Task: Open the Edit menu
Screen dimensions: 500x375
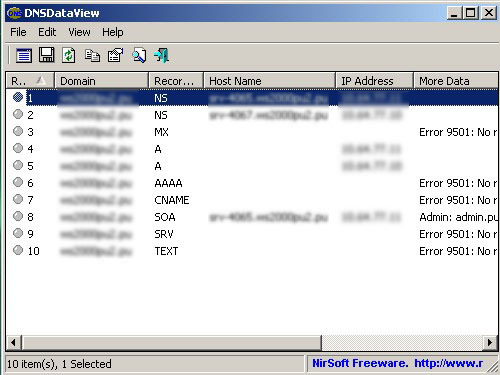Action: 47,32
